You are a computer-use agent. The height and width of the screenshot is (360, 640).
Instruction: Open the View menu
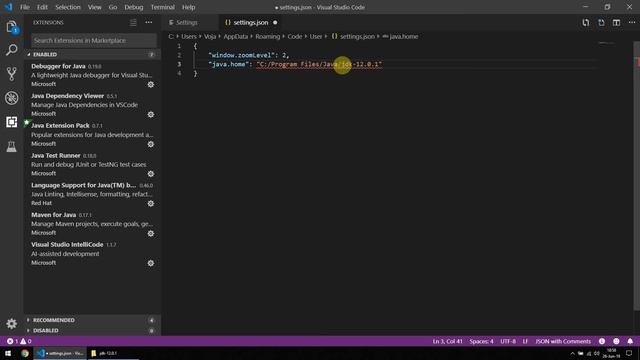[x=95, y=7]
